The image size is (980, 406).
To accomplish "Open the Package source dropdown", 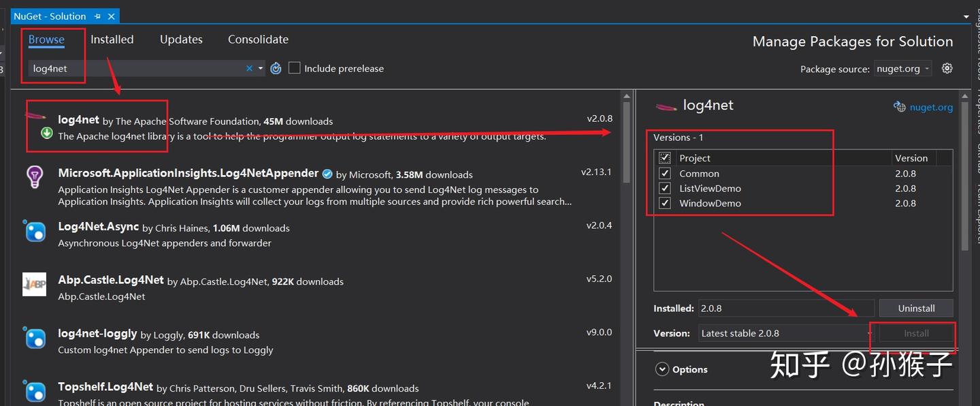I will 902,69.
